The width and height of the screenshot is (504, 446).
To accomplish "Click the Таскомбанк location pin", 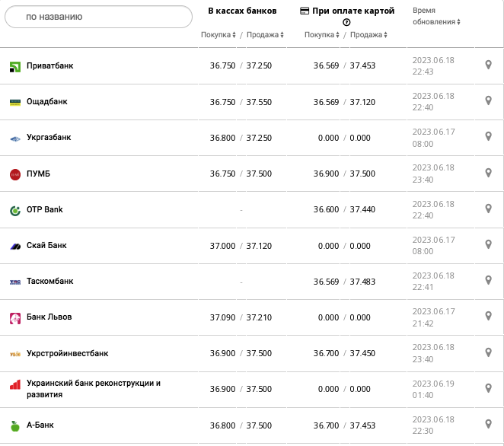I will (489, 281).
